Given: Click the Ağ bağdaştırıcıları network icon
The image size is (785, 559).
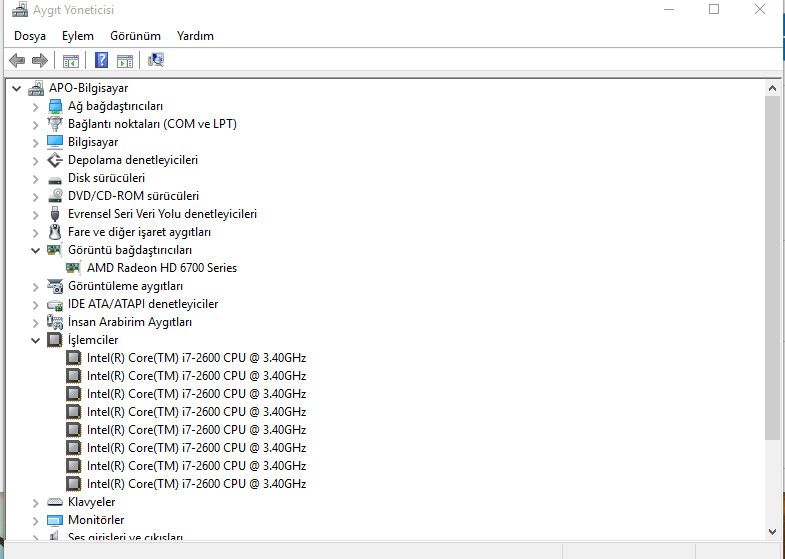Looking at the screenshot, I should (55, 106).
